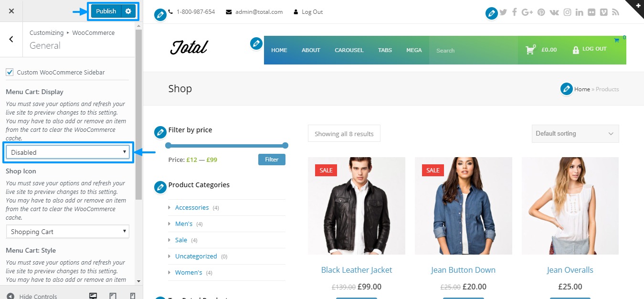Click back arrow in customizer panel

11,39
